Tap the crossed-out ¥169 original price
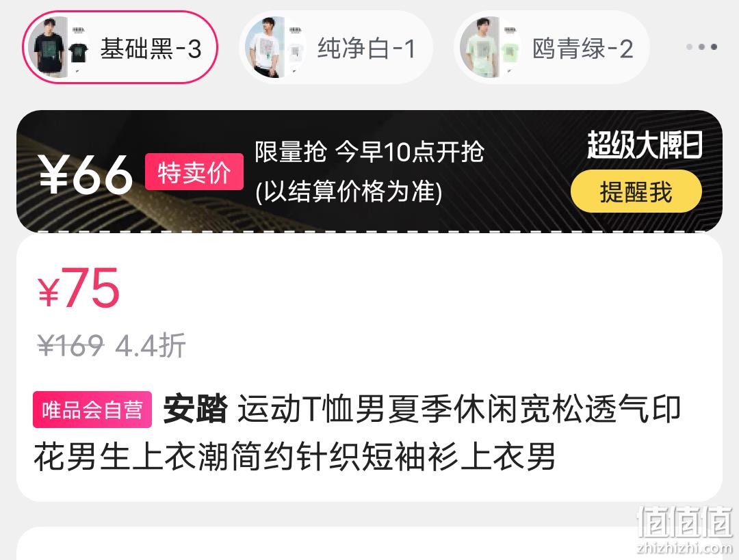Screen dimensions: 739x560 [70, 346]
